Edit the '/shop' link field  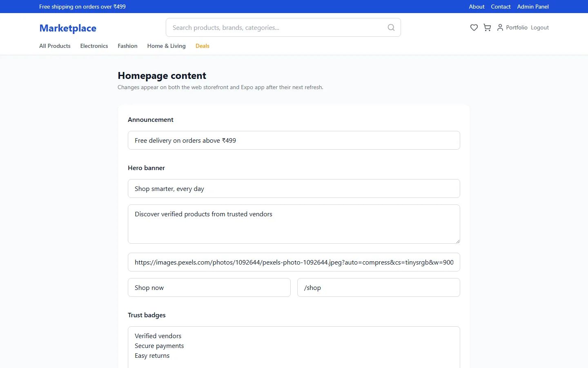pyautogui.click(x=379, y=287)
